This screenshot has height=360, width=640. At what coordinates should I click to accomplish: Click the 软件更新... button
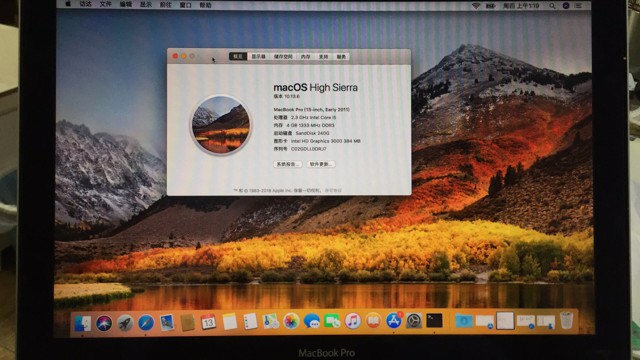(320, 164)
